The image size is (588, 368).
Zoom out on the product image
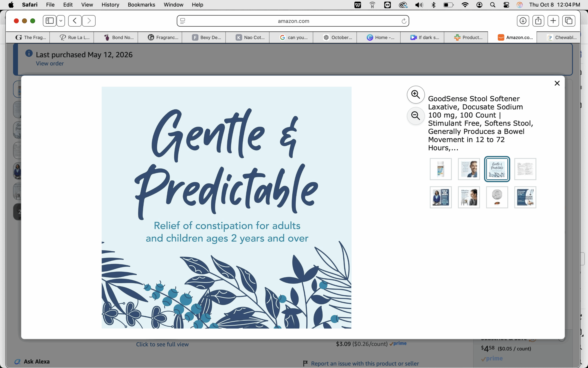(x=416, y=116)
